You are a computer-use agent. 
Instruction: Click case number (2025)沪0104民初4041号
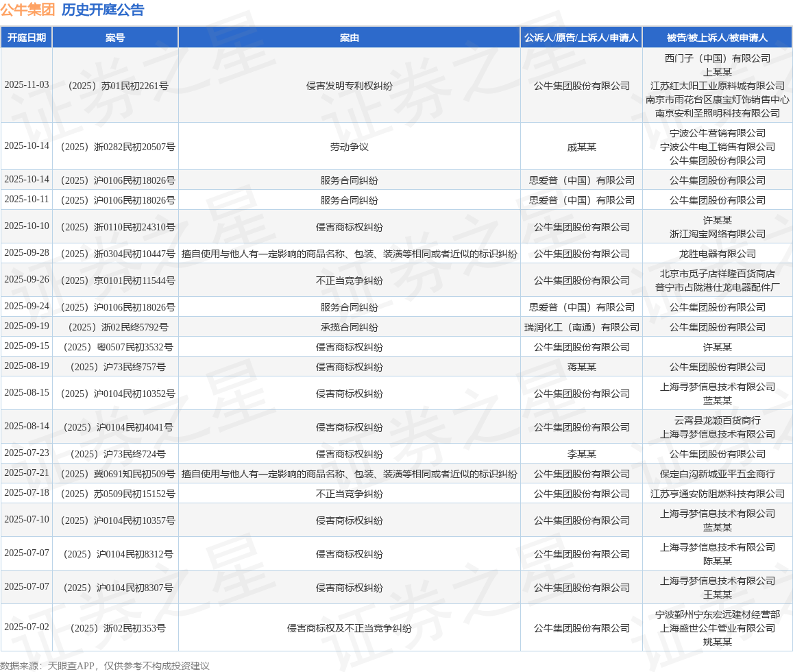click(x=119, y=427)
